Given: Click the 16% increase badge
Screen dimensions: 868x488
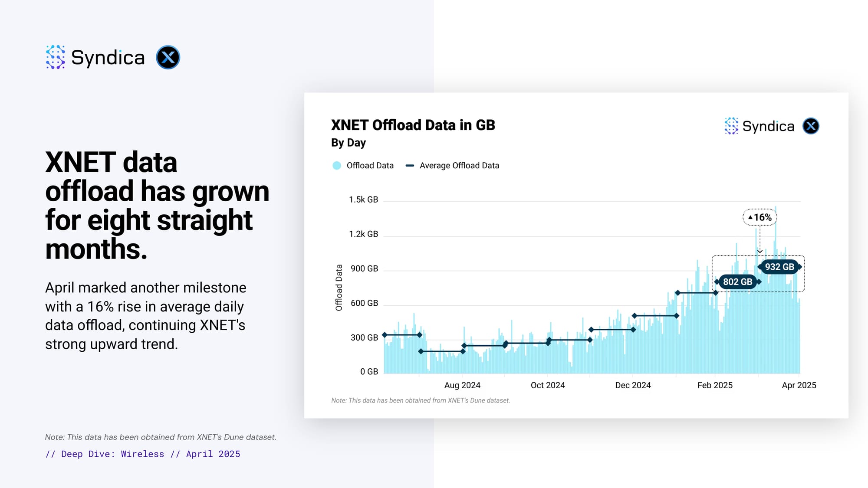Looking at the screenshot, I should pos(760,217).
